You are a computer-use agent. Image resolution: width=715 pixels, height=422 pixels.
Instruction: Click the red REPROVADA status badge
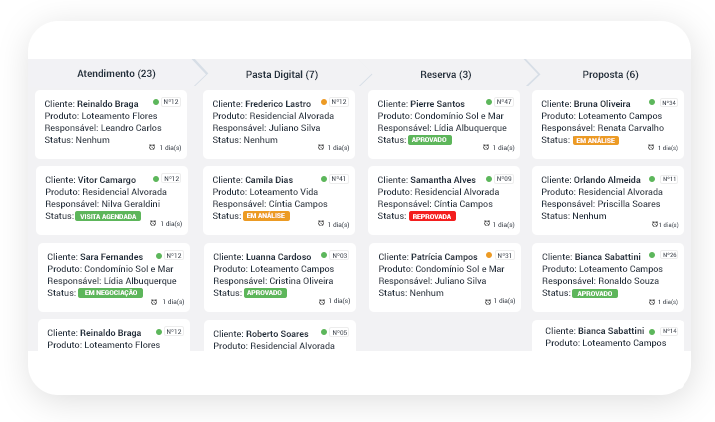[x=432, y=216]
